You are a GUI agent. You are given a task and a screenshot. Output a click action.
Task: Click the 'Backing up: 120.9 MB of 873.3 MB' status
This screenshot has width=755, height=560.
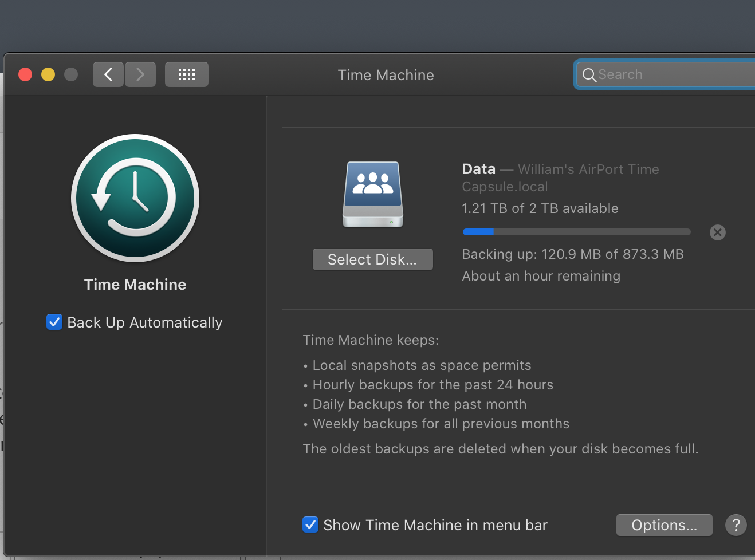click(x=573, y=254)
